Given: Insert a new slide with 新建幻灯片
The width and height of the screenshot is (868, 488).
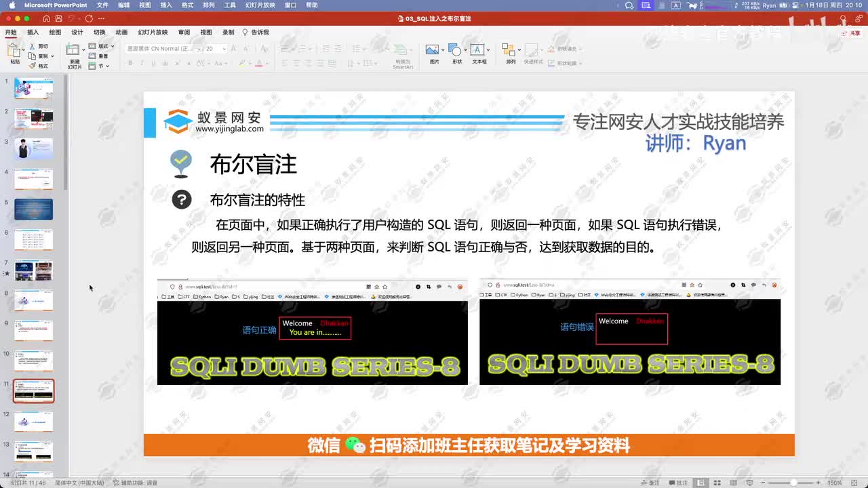Looking at the screenshot, I should click(x=74, y=56).
